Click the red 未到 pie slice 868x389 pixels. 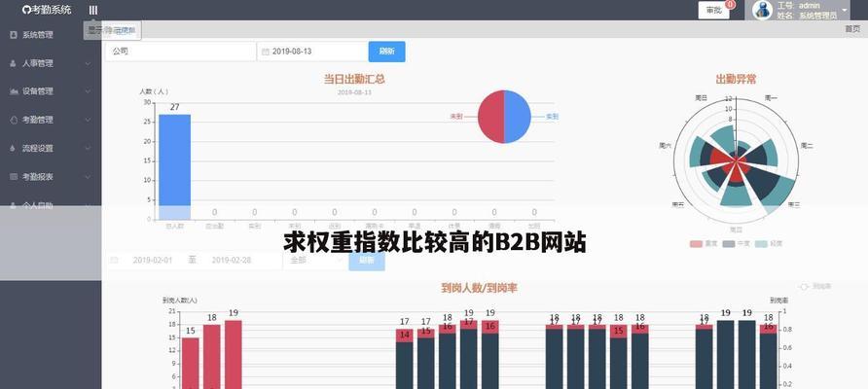(x=491, y=117)
